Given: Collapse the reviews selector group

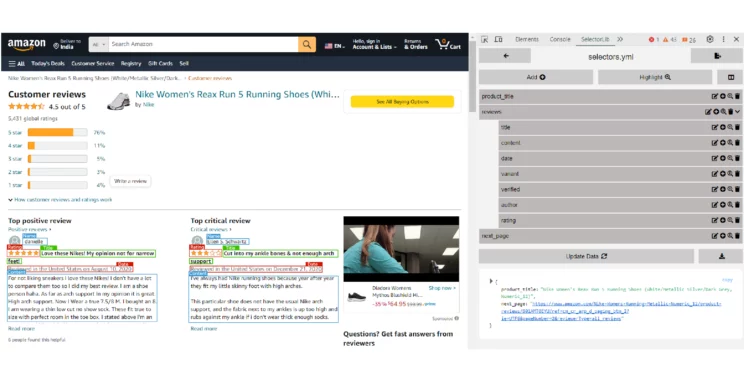Looking at the screenshot, I should click(737, 112).
